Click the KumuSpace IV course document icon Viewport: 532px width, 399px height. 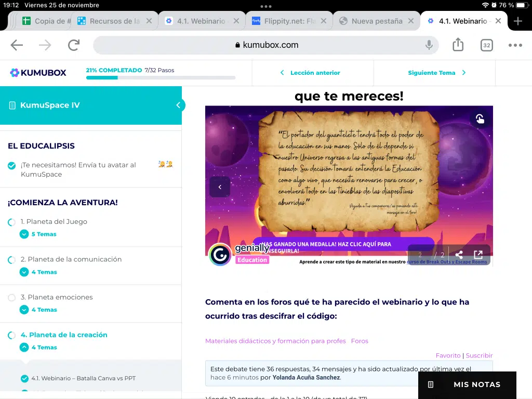[x=12, y=105]
